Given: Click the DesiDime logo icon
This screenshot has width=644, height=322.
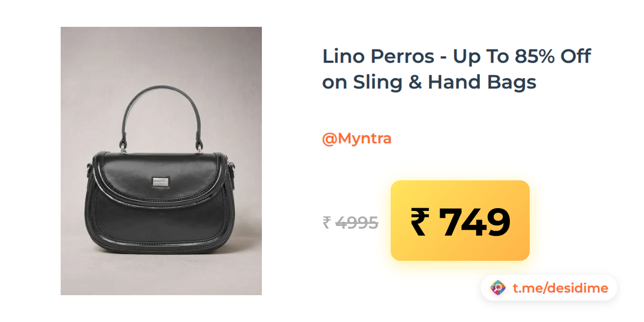Looking at the screenshot, I should coord(498,288).
